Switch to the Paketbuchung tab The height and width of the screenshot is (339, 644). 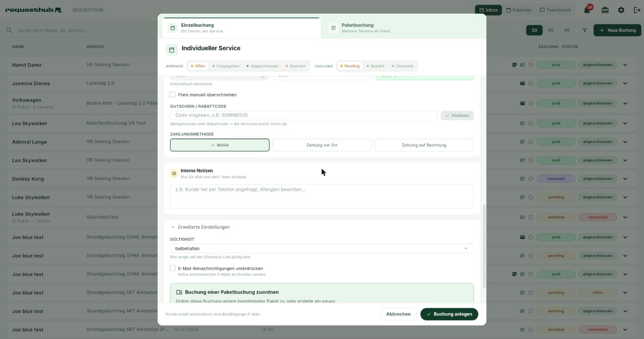tap(403, 28)
